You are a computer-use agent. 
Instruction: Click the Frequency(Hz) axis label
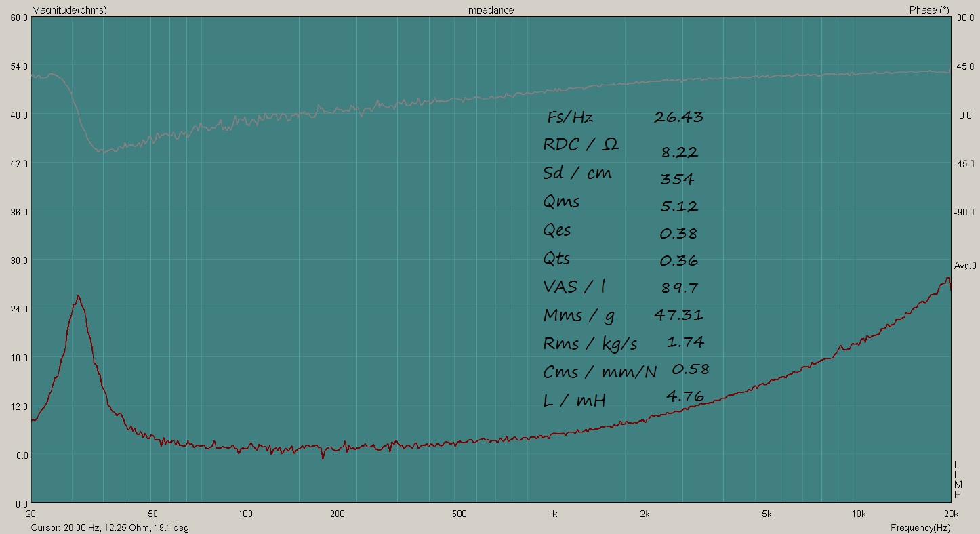tap(920, 527)
